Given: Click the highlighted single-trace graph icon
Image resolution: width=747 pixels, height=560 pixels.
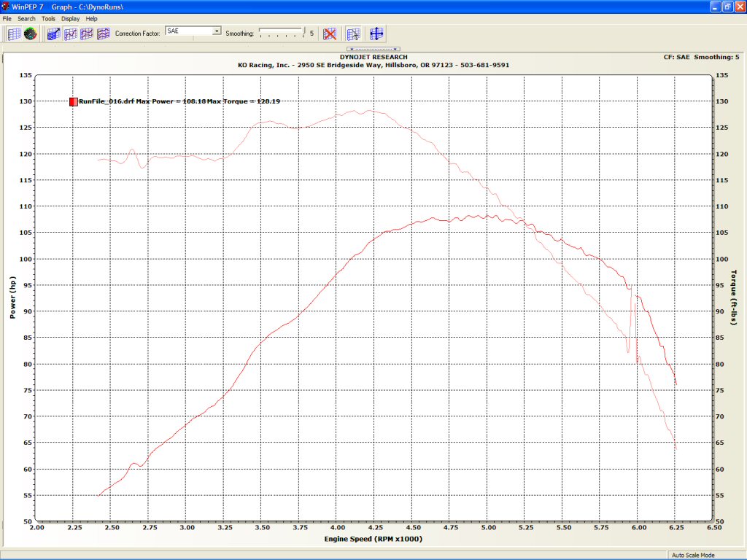Looking at the screenshot, I should pyautogui.click(x=71, y=34).
